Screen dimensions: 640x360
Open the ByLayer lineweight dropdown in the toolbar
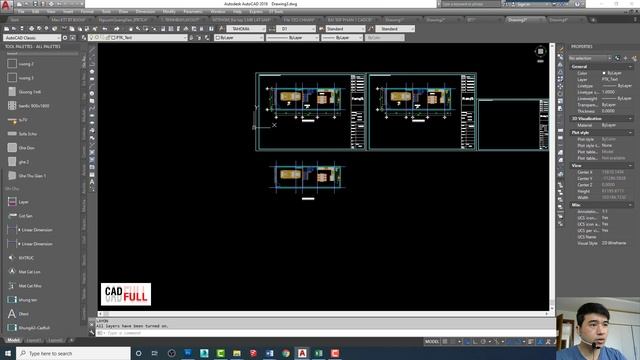pyautogui.click(x=342, y=38)
